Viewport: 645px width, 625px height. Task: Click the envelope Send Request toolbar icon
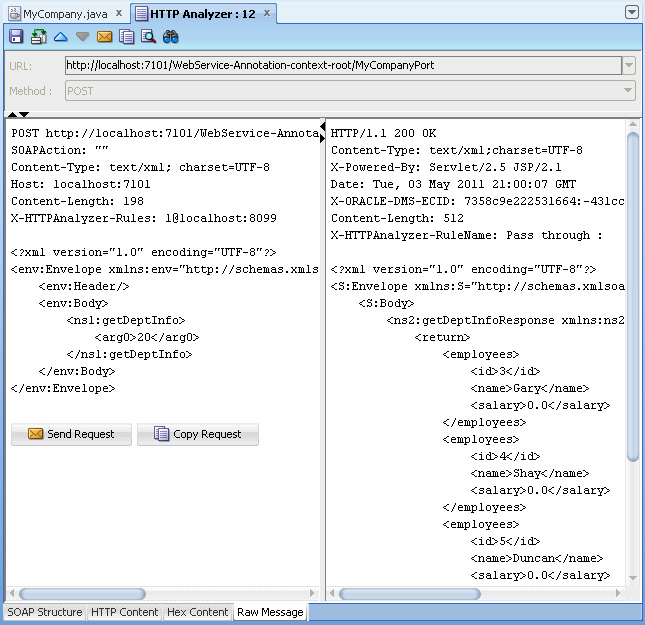tap(104, 37)
